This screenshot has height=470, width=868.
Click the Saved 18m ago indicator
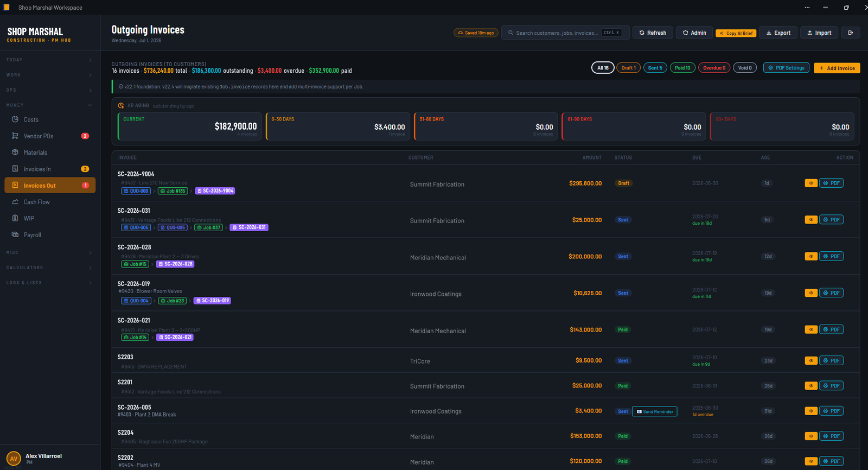[476, 33]
